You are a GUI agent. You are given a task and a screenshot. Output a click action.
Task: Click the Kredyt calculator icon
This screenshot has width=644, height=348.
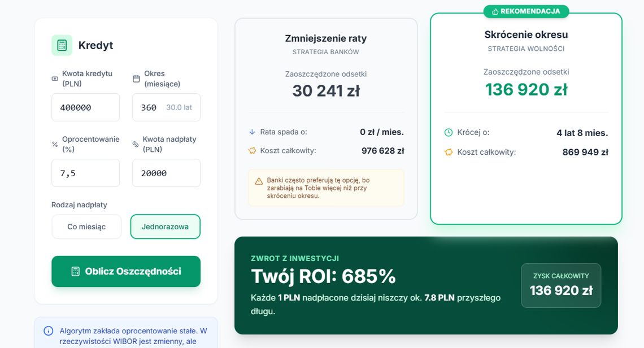point(61,45)
